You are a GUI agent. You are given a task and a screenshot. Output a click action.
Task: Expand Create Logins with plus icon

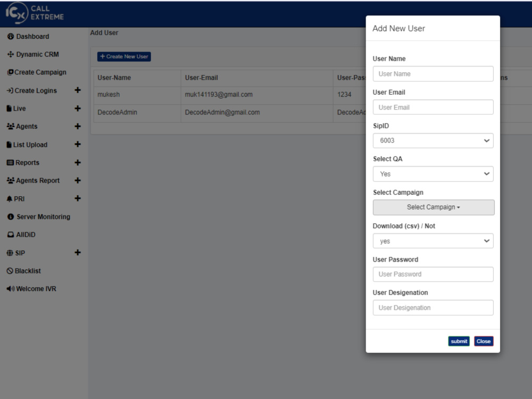click(78, 90)
